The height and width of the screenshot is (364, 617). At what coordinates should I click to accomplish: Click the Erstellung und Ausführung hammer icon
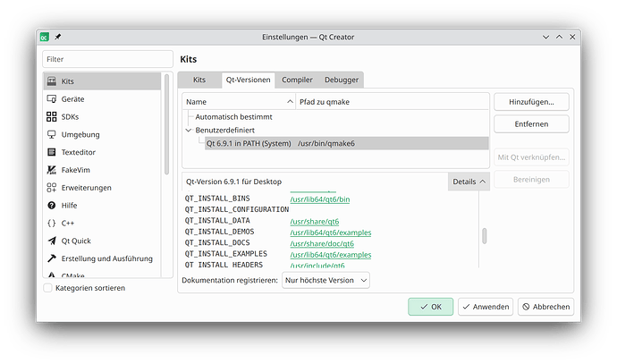[x=52, y=258]
